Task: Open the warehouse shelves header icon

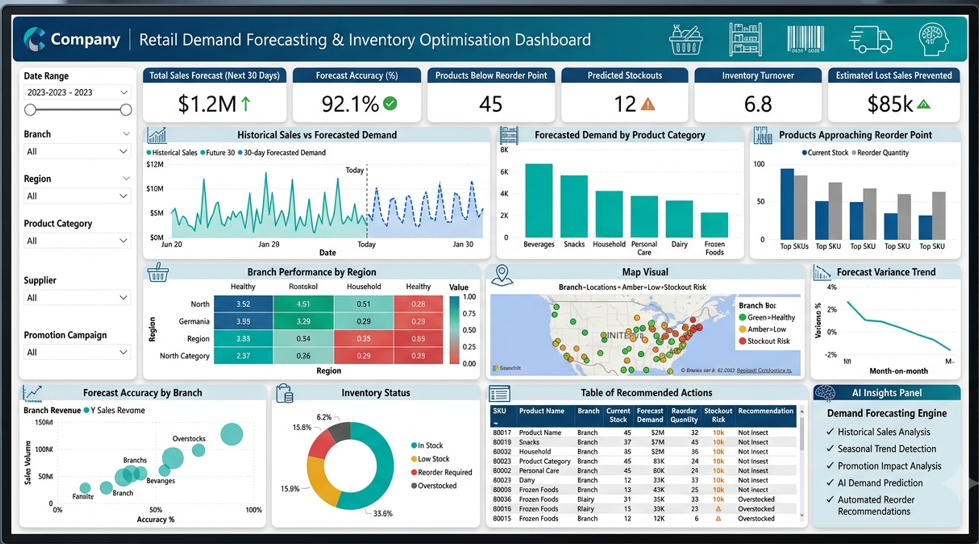Action: [745, 39]
